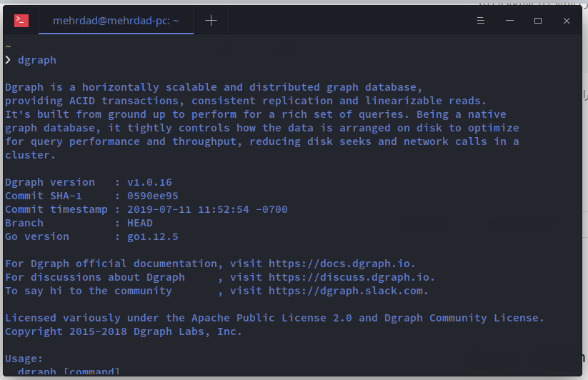The image size is (588, 380).
Task: Click the typed 'dgraph' command text
Action: click(x=37, y=60)
